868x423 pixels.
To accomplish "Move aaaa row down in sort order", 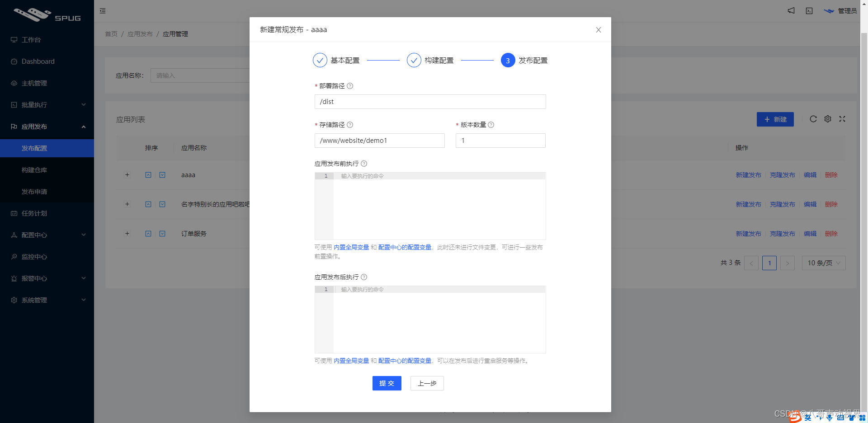I will tap(162, 175).
